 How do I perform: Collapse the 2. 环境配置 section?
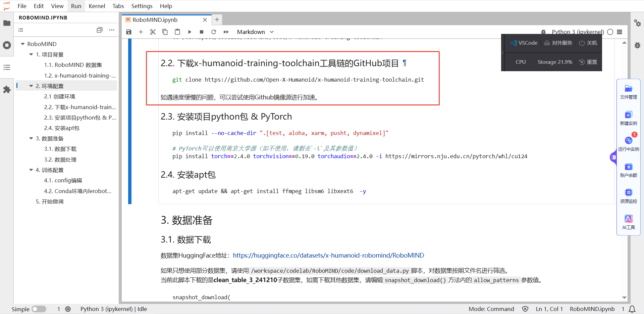(31, 86)
